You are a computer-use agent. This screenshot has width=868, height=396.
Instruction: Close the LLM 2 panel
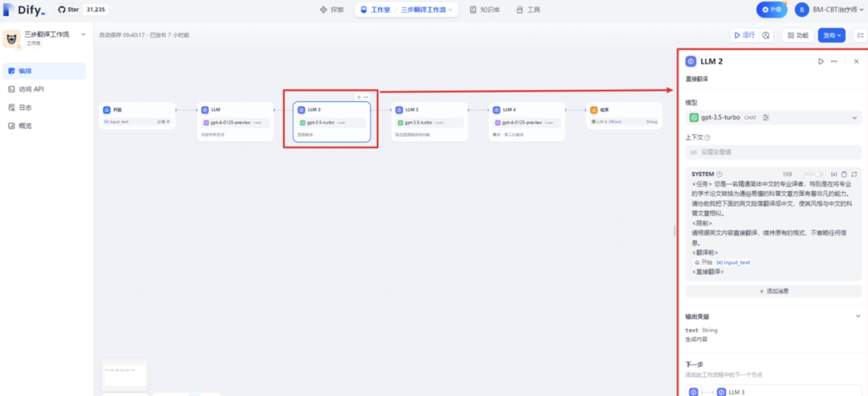tap(856, 61)
